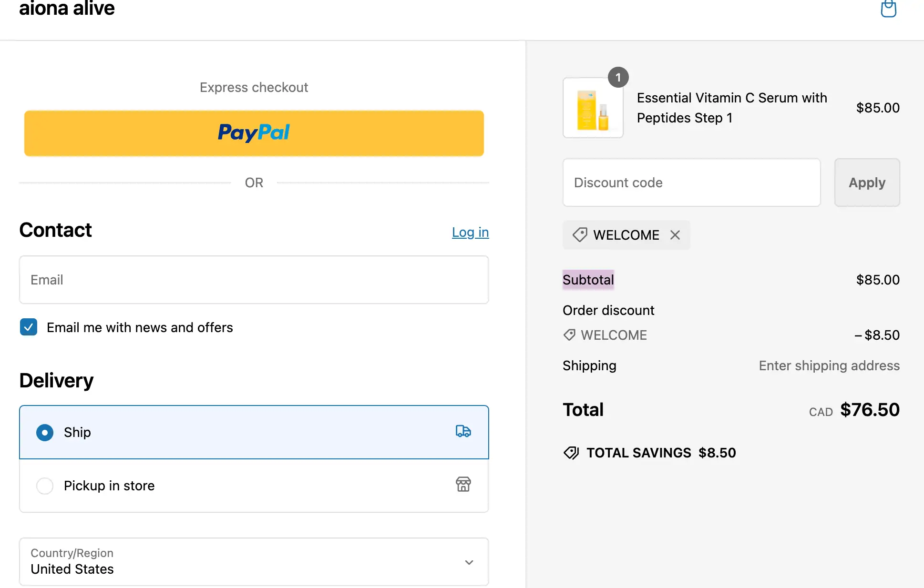Click the Express checkout heading
Viewport: 924px width, 588px height.
coord(254,88)
